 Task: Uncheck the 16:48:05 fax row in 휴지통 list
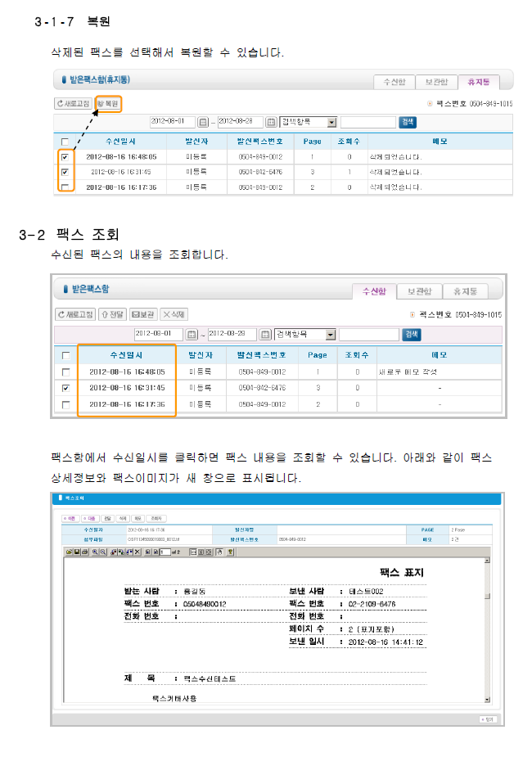[x=65, y=156]
